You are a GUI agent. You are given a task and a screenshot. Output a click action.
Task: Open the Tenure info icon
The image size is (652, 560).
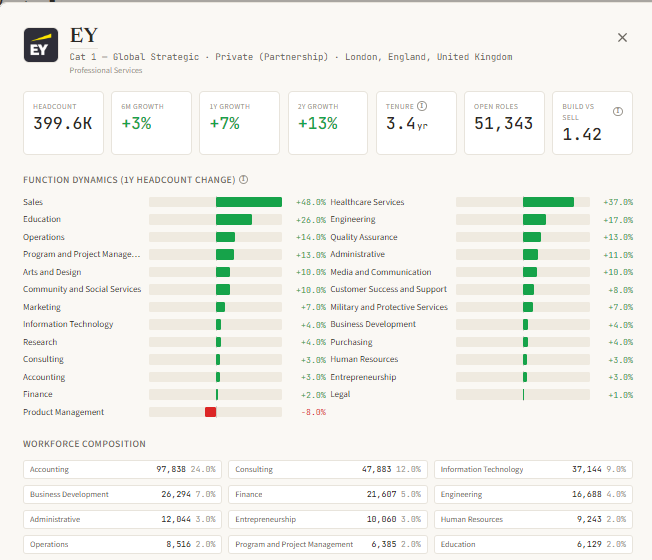(422, 106)
